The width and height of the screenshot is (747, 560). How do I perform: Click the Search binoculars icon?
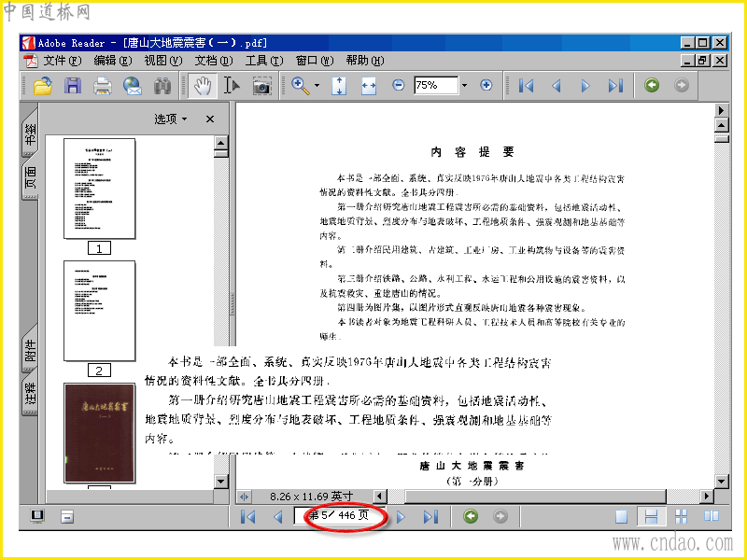162,86
